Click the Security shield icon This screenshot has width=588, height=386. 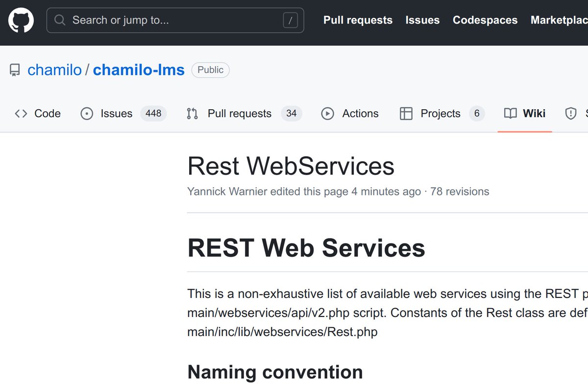pyautogui.click(x=571, y=114)
